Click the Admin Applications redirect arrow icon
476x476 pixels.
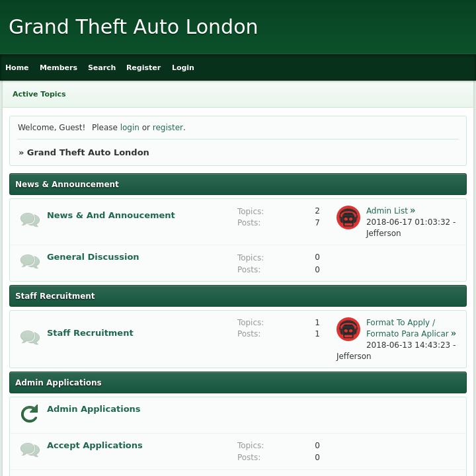coord(30,414)
